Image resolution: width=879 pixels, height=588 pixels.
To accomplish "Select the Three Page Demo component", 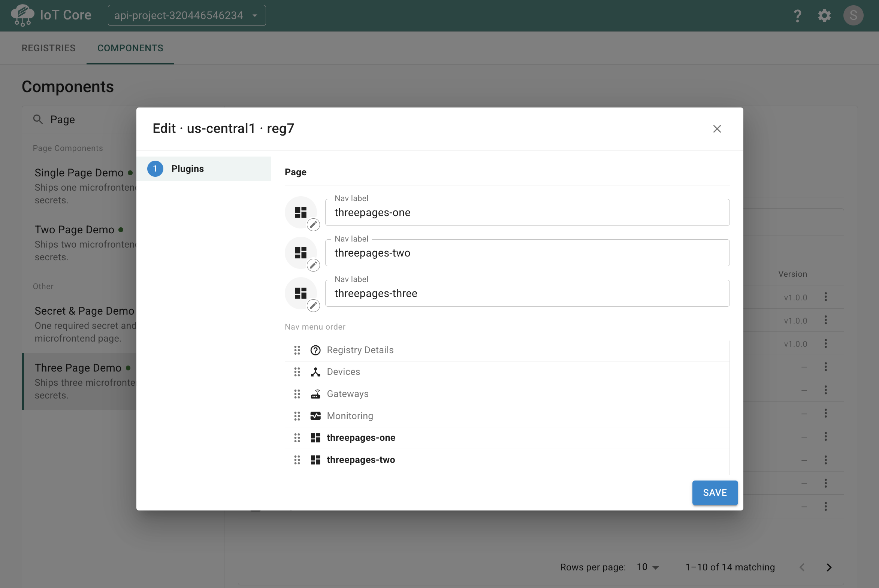I will [x=79, y=381].
